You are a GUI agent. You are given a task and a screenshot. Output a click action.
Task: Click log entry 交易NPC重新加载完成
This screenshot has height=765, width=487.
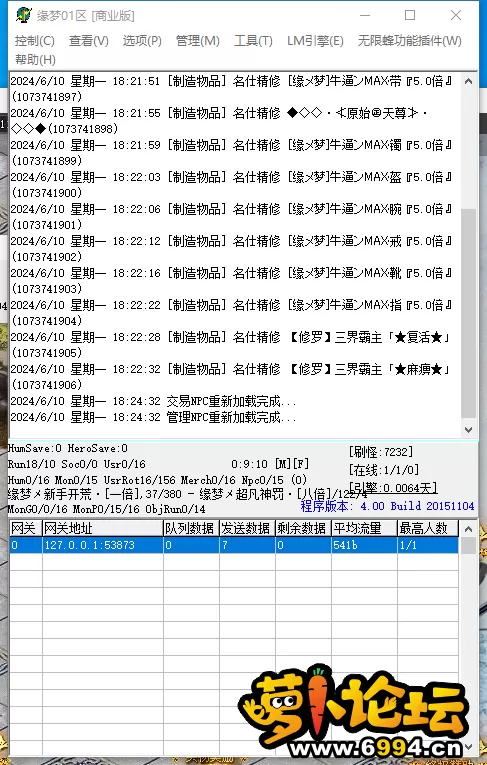click(x=153, y=402)
